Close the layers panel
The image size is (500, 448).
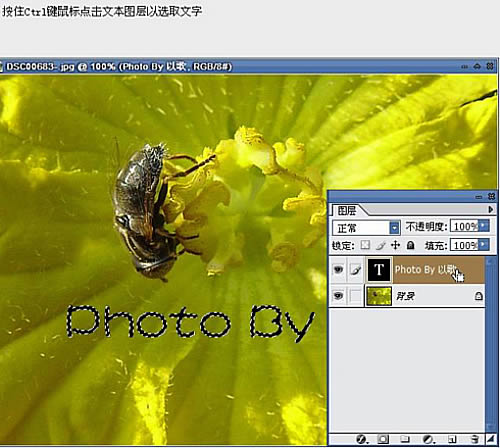[491, 197]
